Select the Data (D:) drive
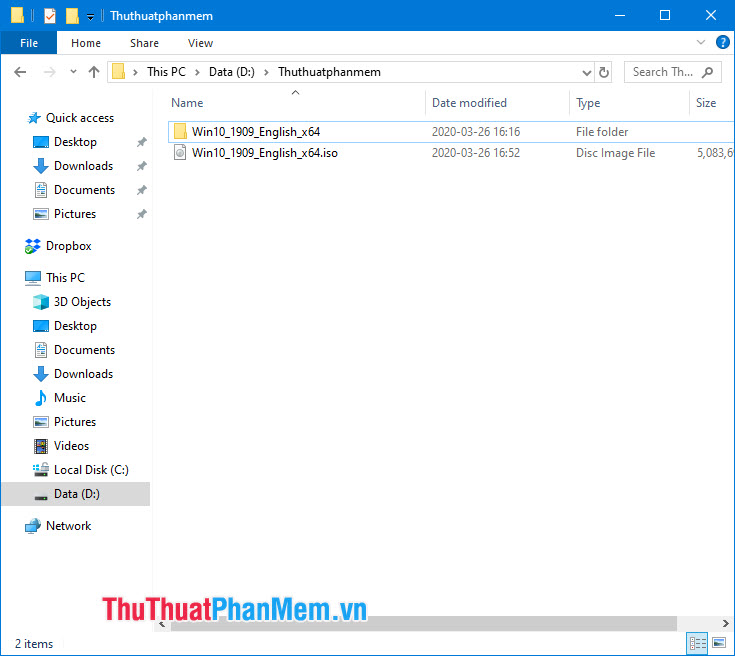 coord(76,494)
